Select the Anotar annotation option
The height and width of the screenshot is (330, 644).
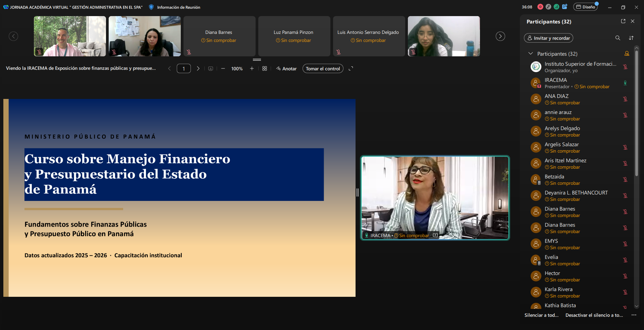[x=286, y=68]
